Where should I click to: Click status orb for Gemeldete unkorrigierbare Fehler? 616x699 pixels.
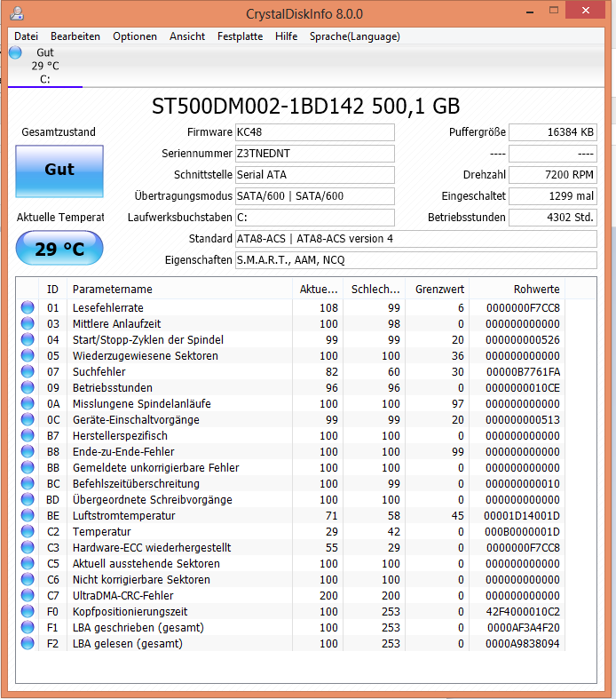click(x=28, y=468)
